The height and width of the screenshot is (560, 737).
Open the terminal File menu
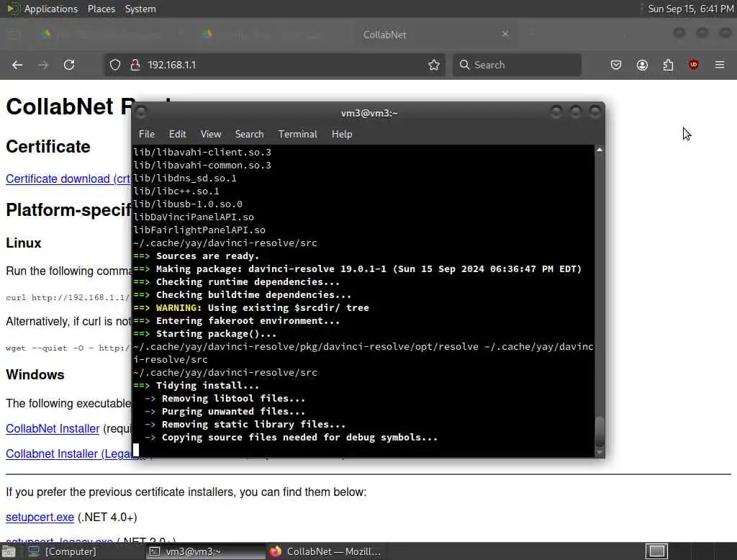click(x=147, y=134)
